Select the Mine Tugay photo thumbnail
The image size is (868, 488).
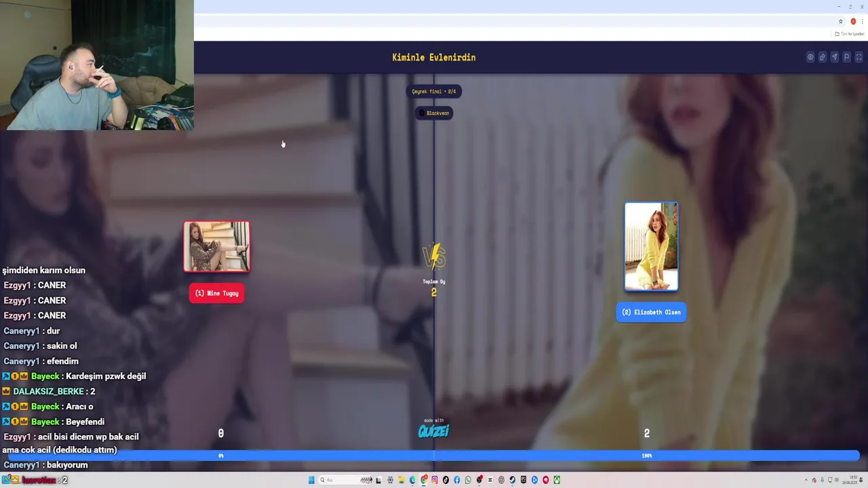[x=216, y=247]
